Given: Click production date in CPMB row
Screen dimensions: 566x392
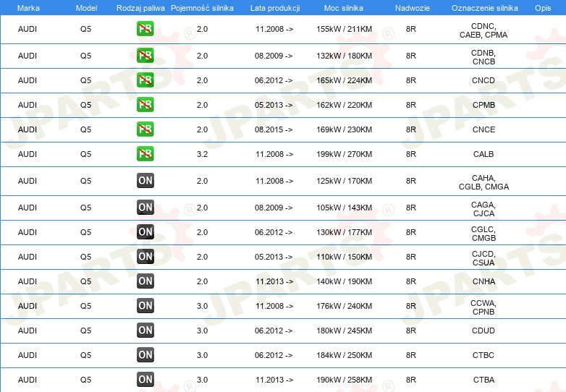Looking at the screenshot, I should tap(274, 105).
